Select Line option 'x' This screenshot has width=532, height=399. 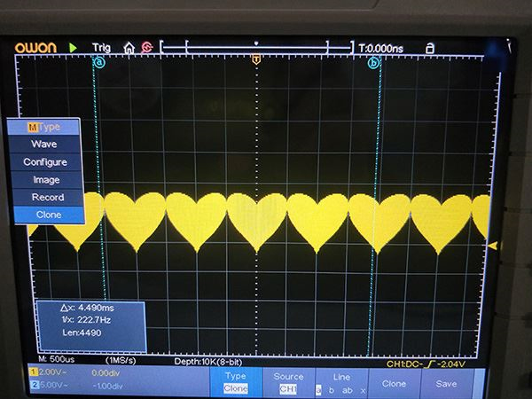click(363, 389)
